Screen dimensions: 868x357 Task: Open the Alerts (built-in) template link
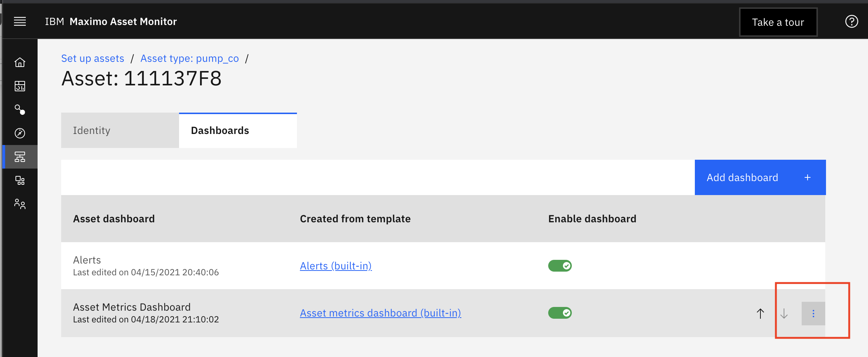[336, 266]
